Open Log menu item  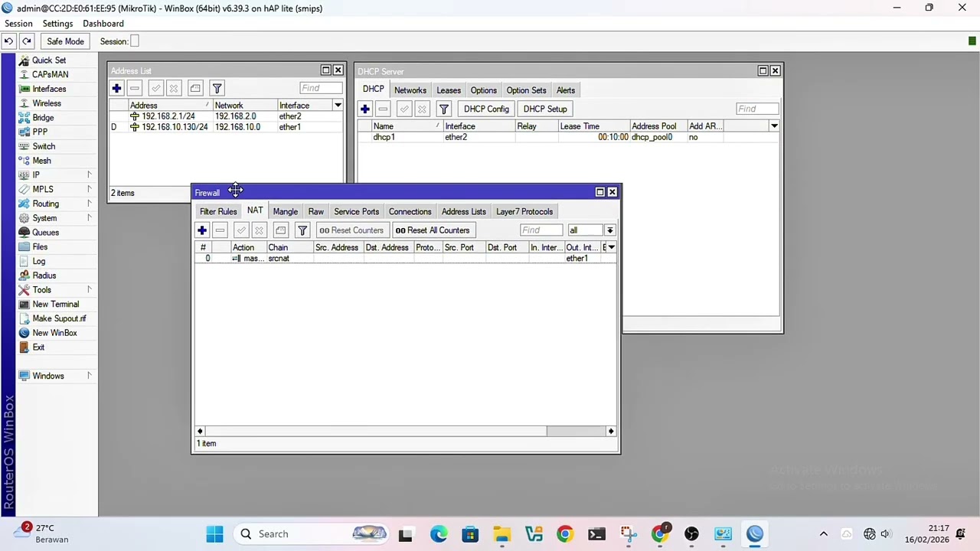click(38, 261)
